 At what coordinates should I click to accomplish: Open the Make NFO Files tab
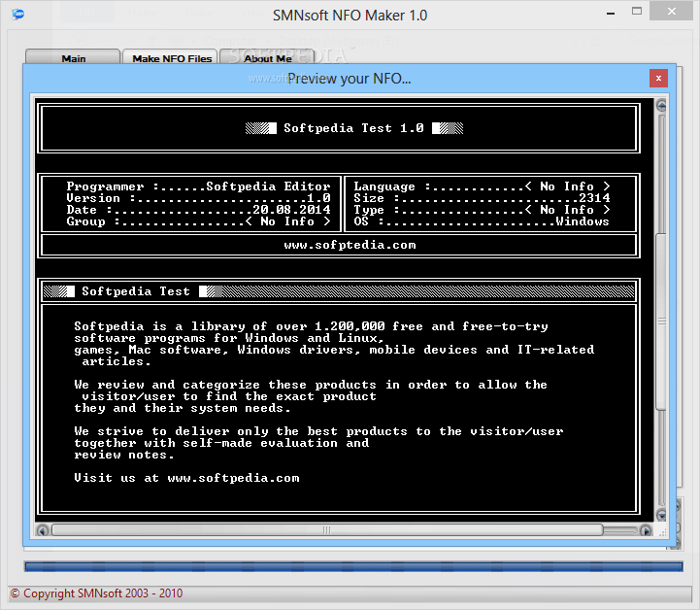(x=171, y=57)
